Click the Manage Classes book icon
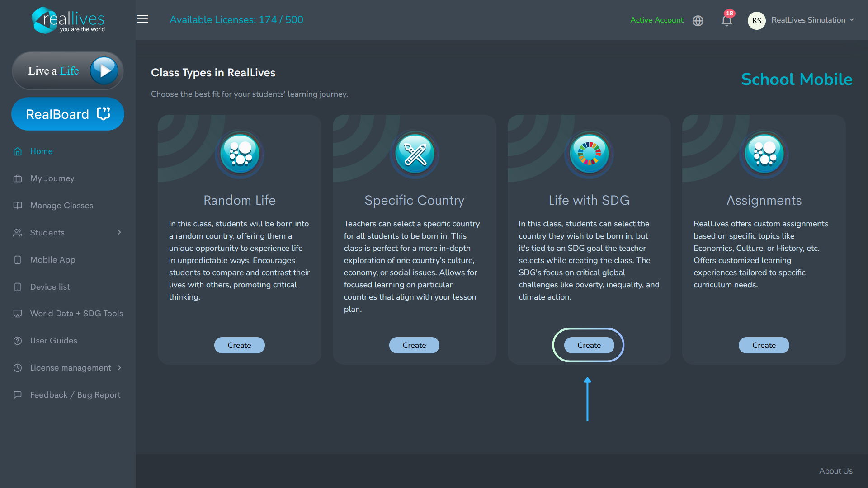 click(x=18, y=206)
